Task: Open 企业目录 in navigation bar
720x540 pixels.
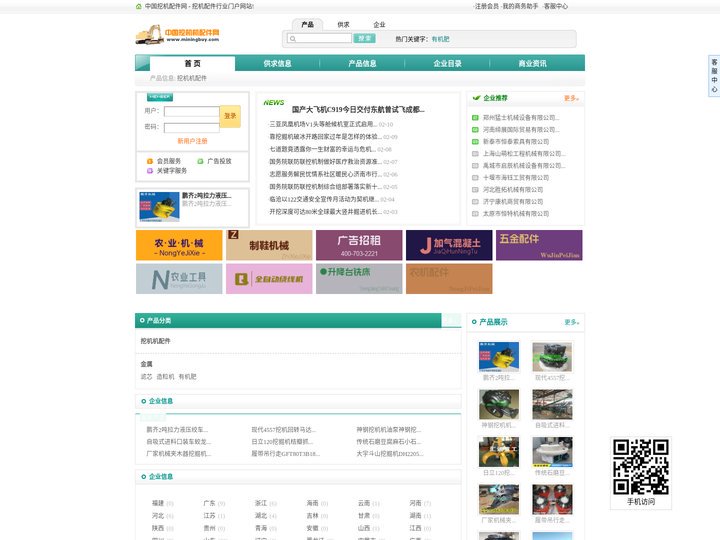Action: pos(447,63)
